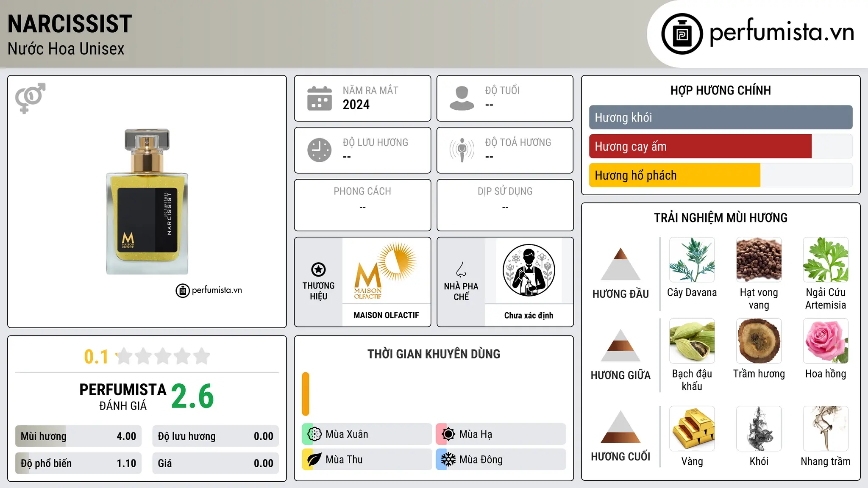Click the Mùa Đông season label
Screen dimensions: 868x488
[x=481, y=460]
